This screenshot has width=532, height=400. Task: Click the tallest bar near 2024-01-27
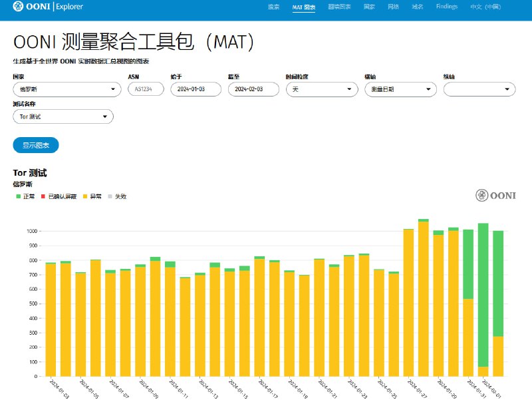click(424, 298)
